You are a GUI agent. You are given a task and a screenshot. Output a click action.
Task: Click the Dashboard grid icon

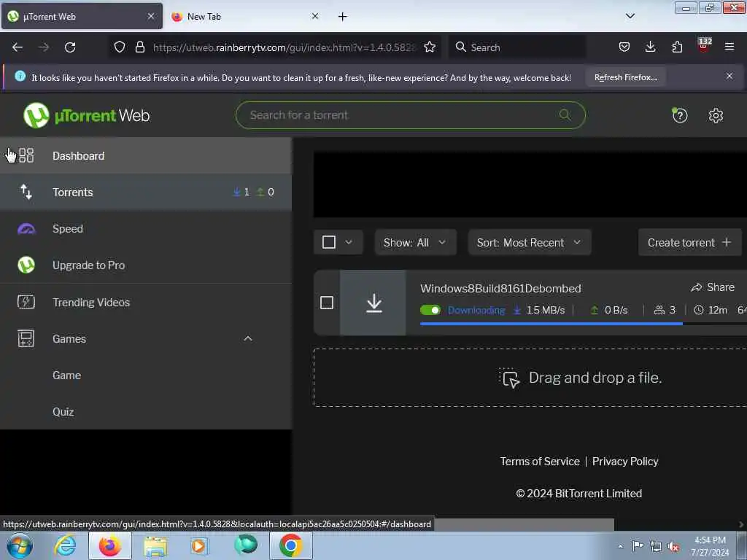26,155
